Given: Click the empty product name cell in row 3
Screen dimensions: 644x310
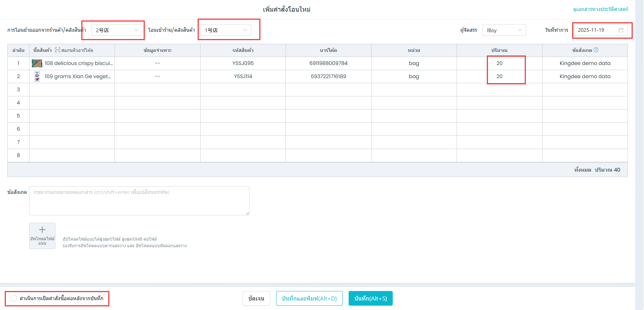Looking at the screenshot, I should pos(72,89).
